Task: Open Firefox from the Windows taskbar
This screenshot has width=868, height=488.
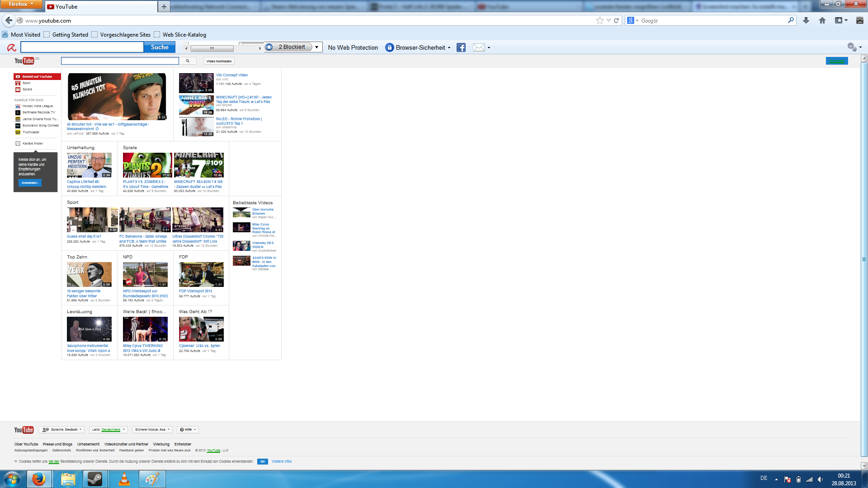Action: (x=39, y=479)
